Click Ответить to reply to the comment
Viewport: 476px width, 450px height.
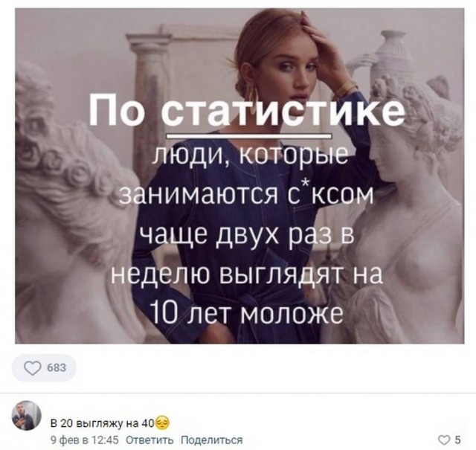tap(149, 440)
